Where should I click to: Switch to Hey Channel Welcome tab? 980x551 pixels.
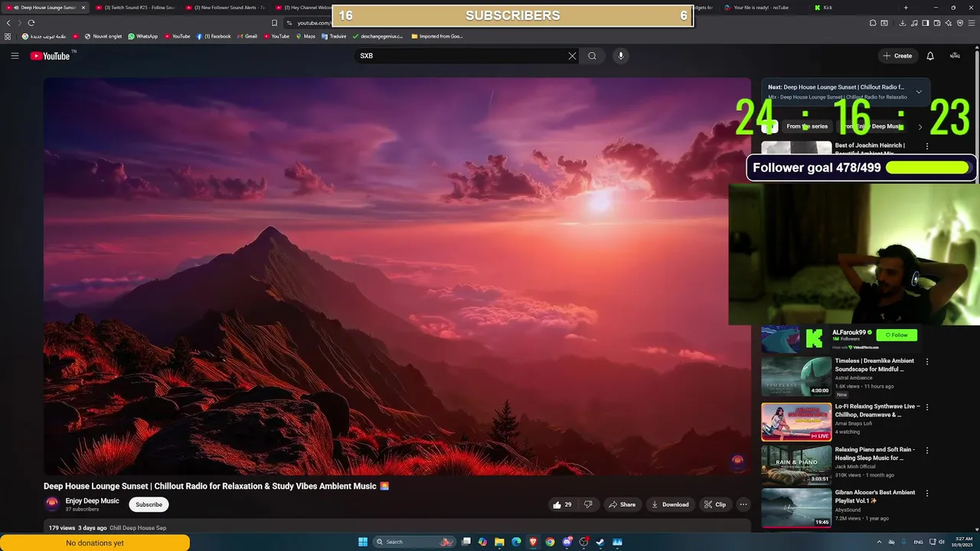tap(304, 8)
